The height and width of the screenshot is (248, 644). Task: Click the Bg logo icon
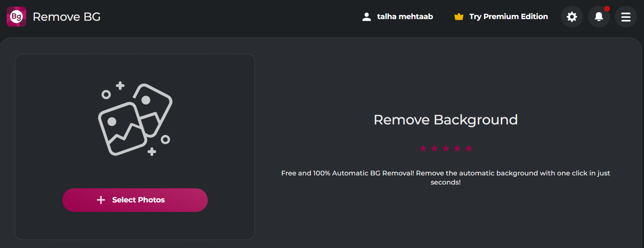point(16,17)
